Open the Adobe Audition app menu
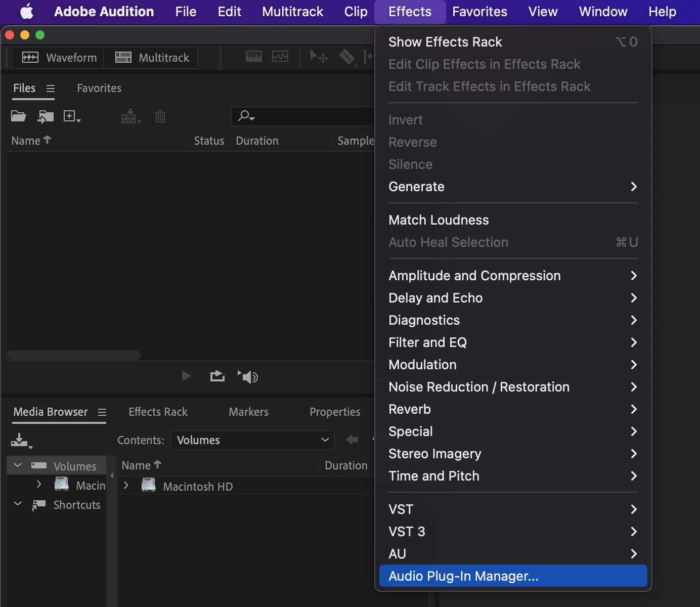The width and height of the screenshot is (700, 607). 104,12
